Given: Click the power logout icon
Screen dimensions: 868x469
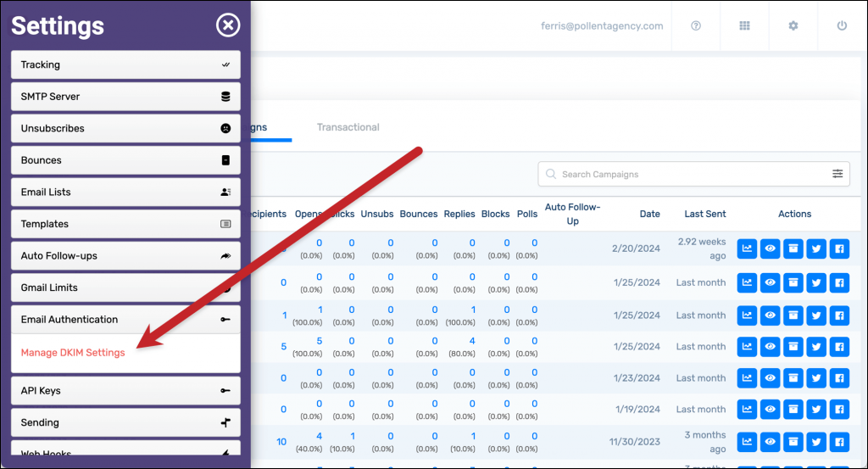Looking at the screenshot, I should [842, 25].
